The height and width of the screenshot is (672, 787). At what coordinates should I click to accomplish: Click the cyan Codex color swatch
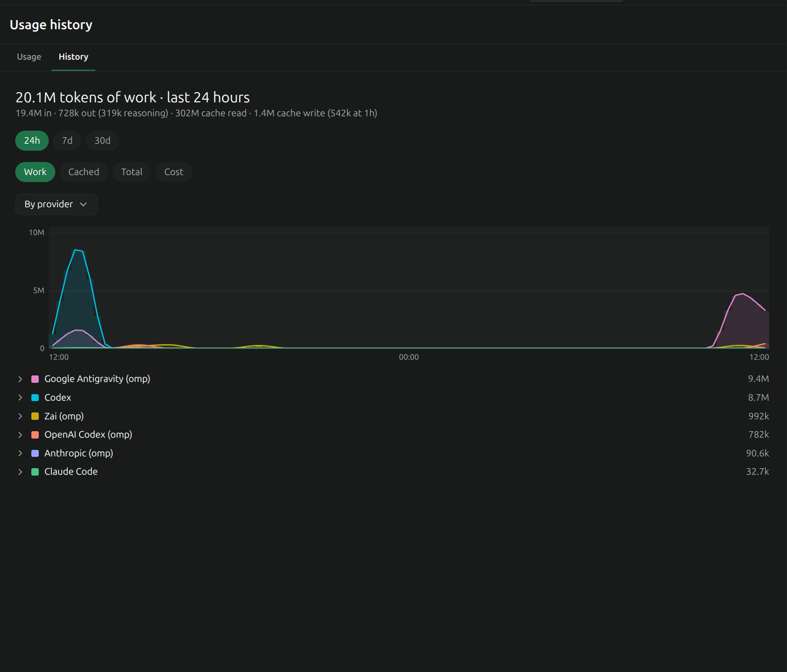(x=35, y=398)
